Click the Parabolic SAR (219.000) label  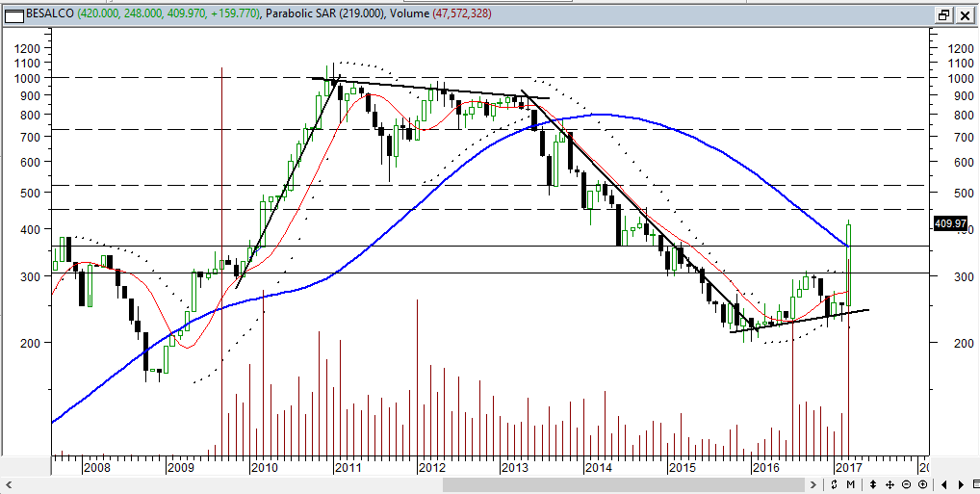(x=324, y=15)
